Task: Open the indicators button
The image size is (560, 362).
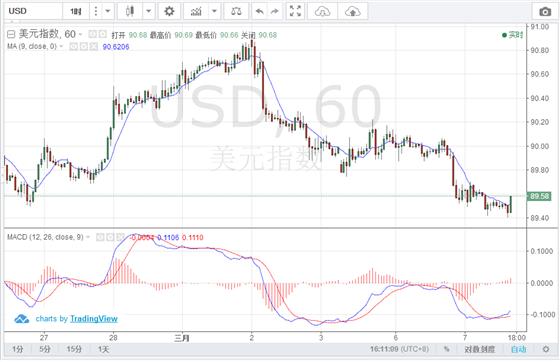Action: pos(196,11)
